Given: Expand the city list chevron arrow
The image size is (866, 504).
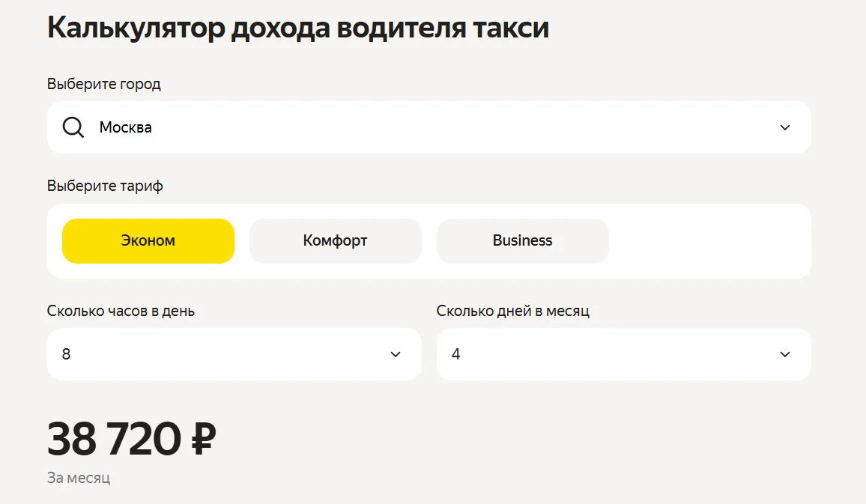Looking at the screenshot, I should coord(785,128).
